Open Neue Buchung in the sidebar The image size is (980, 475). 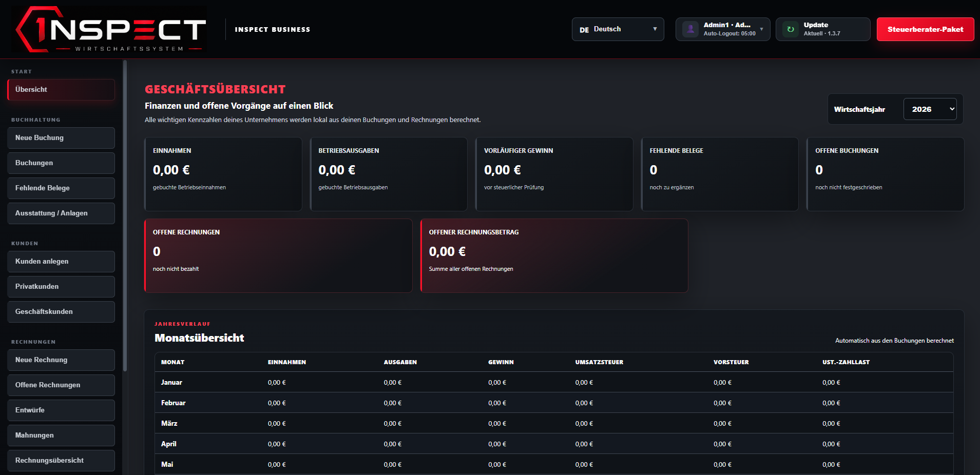(x=61, y=138)
